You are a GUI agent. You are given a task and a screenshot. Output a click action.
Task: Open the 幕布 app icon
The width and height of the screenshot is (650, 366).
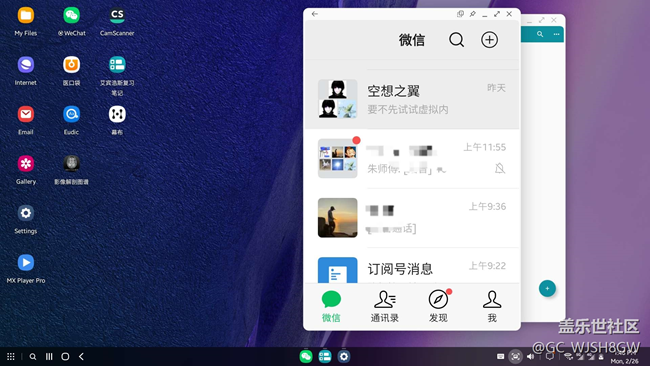[117, 114]
